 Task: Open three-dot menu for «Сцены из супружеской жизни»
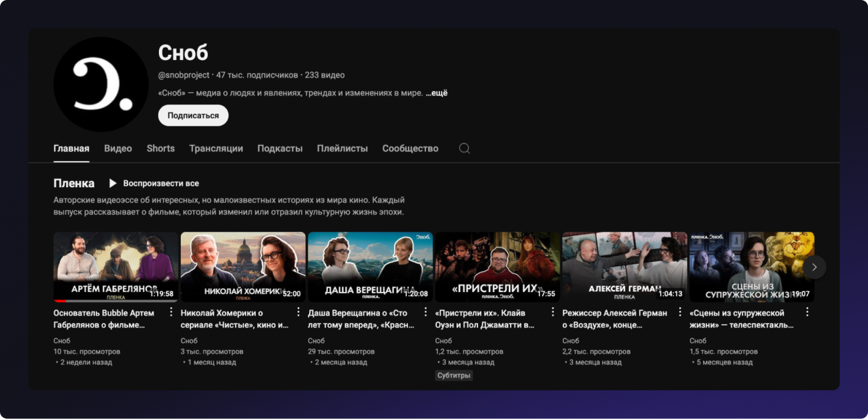(807, 312)
